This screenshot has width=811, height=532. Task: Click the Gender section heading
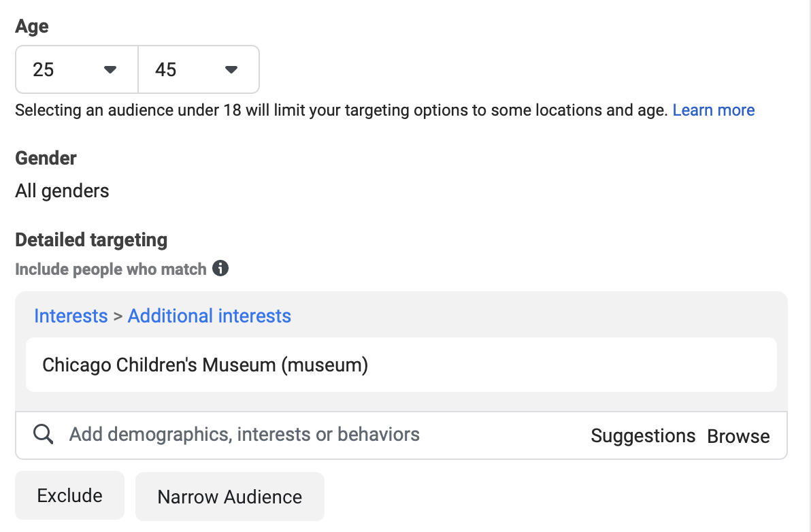(x=46, y=159)
